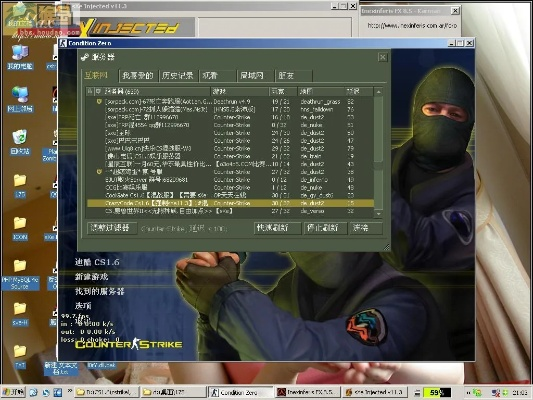
Task: Open the 选项 options menu item
Action: tap(83, 306)
